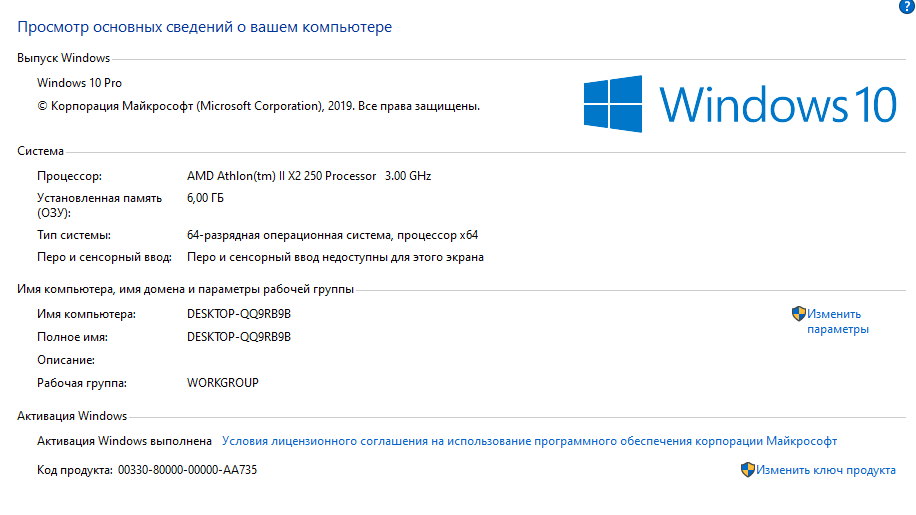Screen dimensions: 916x515
Task: Click the computer name value next to Имя компьютера
Action: 239,314
